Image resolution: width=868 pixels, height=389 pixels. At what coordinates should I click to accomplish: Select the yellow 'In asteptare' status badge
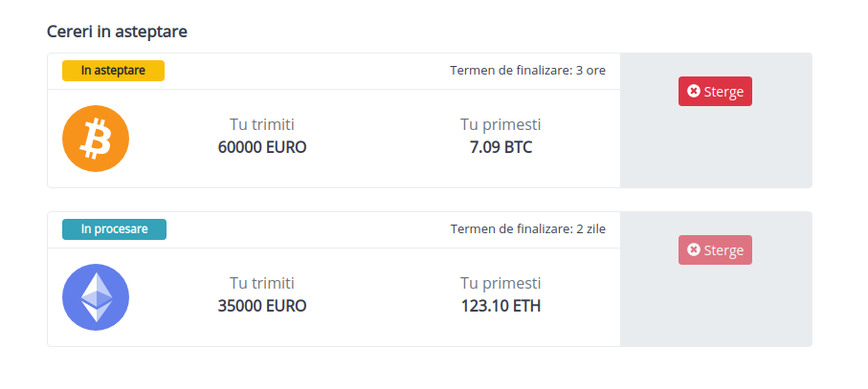coord(113,71)
